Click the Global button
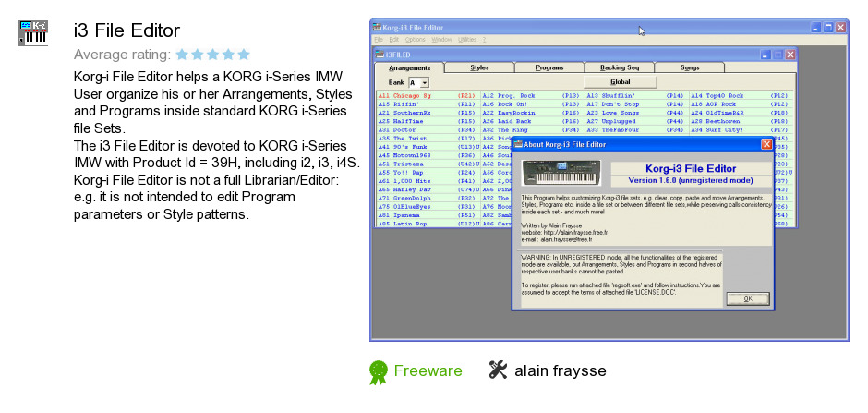Screen dimensions: 868x413 pyautogui.click(x=620, y=82)
